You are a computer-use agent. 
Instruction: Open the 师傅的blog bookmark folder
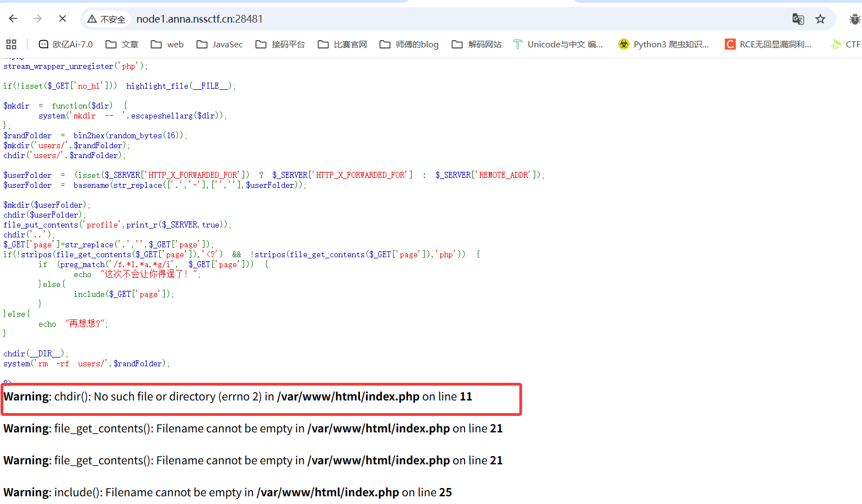(409, 44)
